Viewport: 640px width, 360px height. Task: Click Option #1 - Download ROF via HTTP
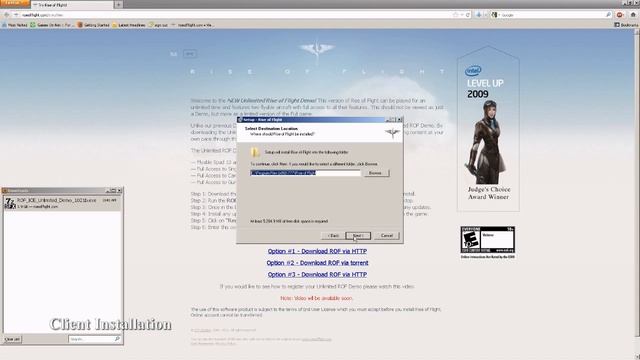pos(317,251)
